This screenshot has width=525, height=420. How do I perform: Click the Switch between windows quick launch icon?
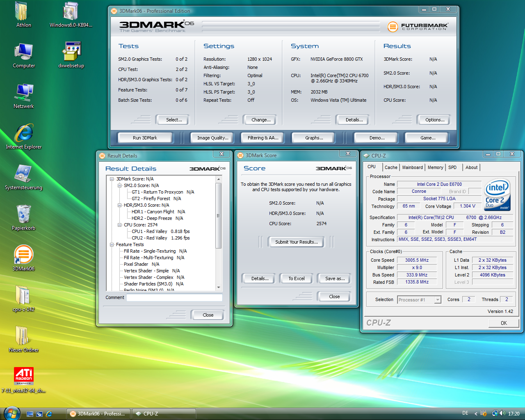(x=39, y=414)
